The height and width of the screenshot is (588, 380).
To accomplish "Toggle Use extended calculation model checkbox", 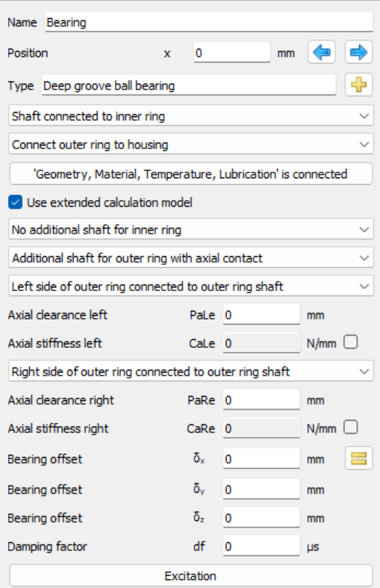I will coord(15,202).
